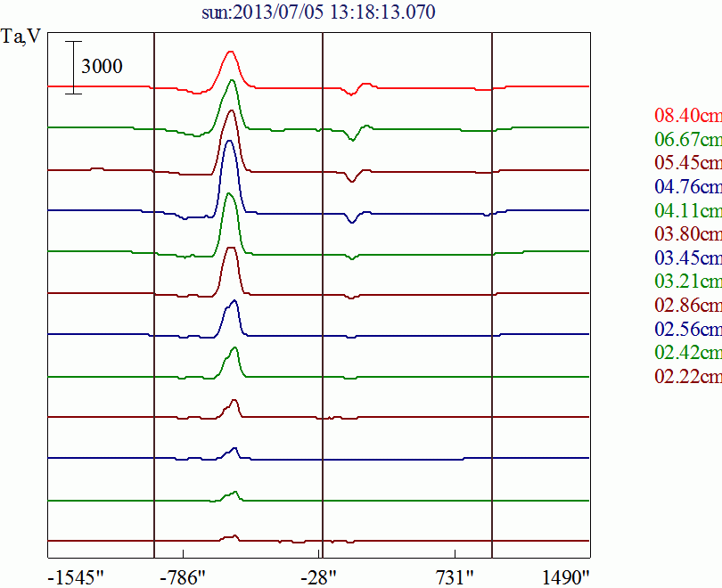Image resolution: width=722 pixels, height=588 pixels.
Task: Click the peak of the top red curve
Action: 231,52
